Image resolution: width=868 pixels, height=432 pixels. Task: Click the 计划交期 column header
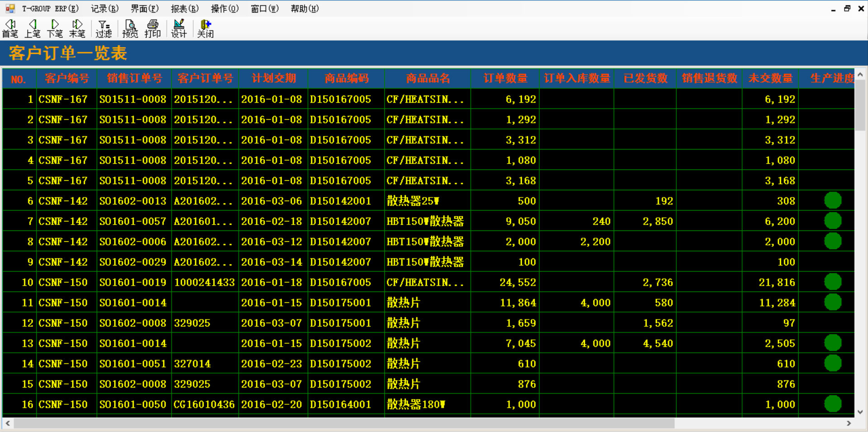(274, 79)
